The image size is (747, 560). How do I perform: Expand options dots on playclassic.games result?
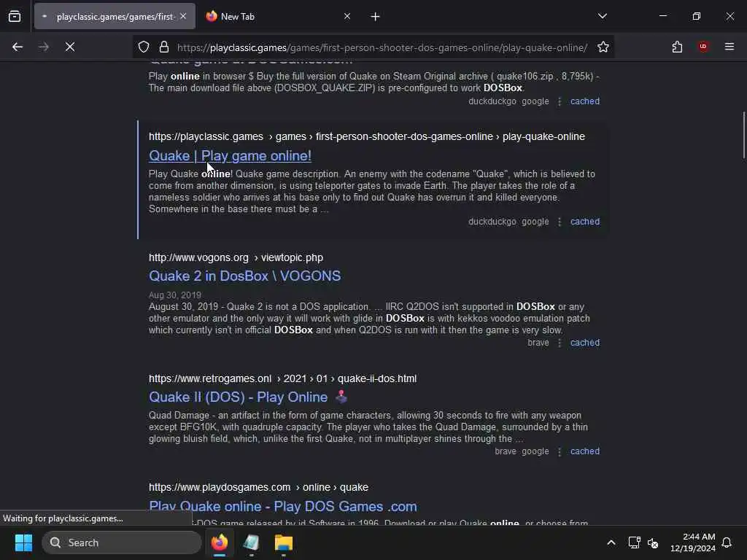point(560,222)
